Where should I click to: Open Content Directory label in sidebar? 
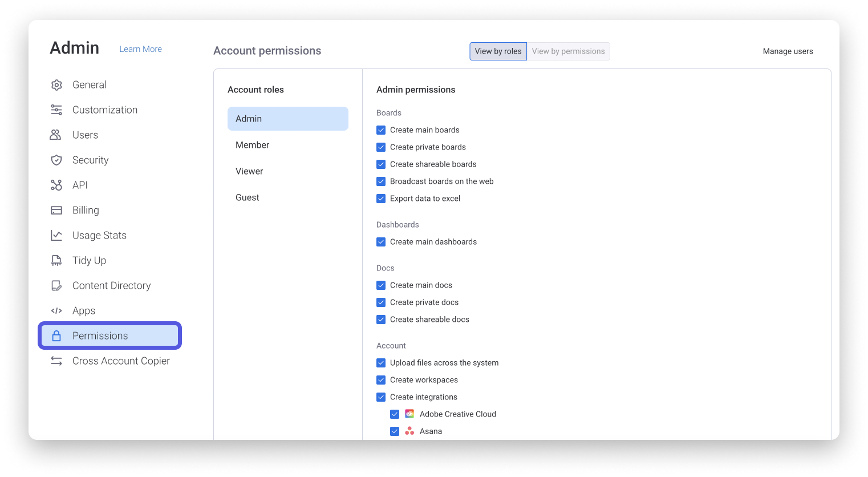coord(112,286)
